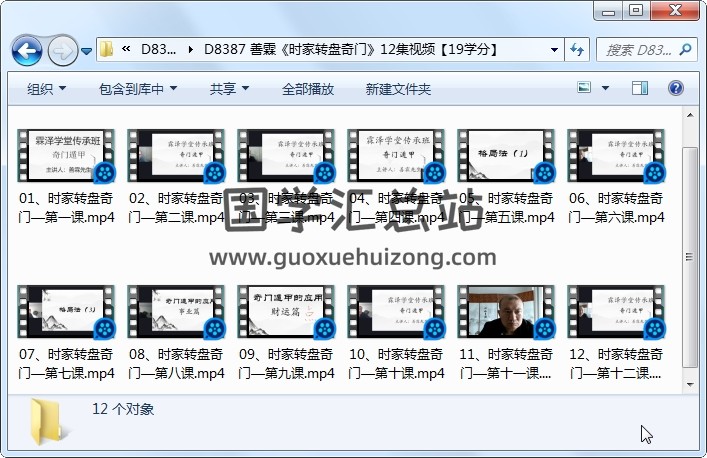Select thumbnail of 第一课.mp4

click(x=66, y=156)
